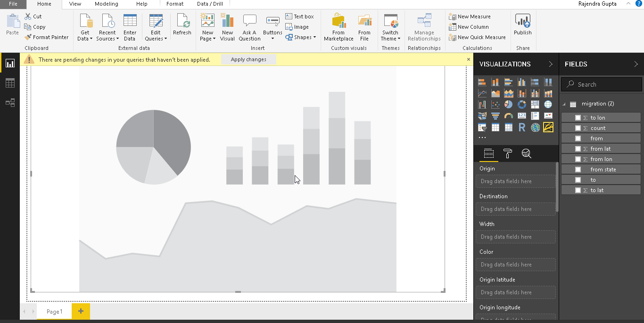The image size is (644, 323).
Task: Click New Measure
Action: point(470,16)
